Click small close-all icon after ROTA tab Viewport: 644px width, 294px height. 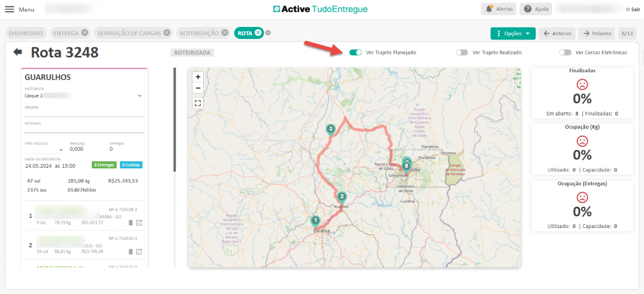coord(268,33)
